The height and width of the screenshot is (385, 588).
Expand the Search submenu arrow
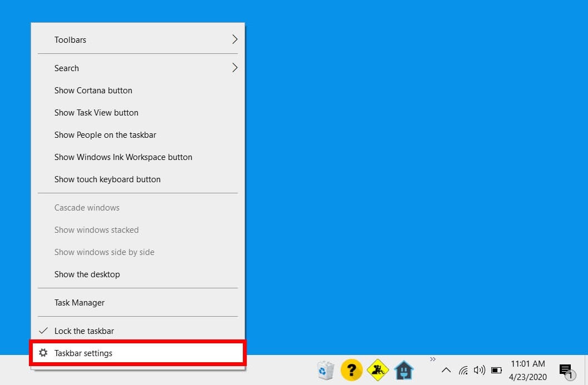235,68
